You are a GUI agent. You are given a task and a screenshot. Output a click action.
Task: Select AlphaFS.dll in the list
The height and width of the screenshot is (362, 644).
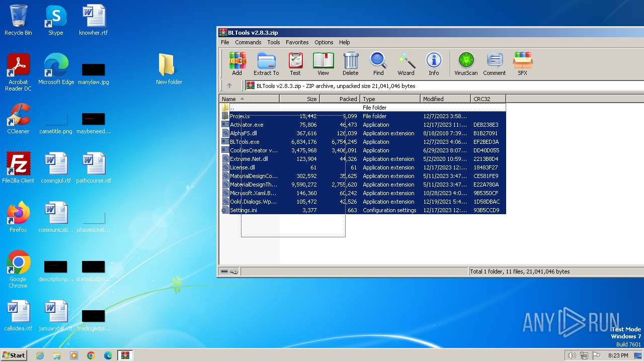point(363,133)
